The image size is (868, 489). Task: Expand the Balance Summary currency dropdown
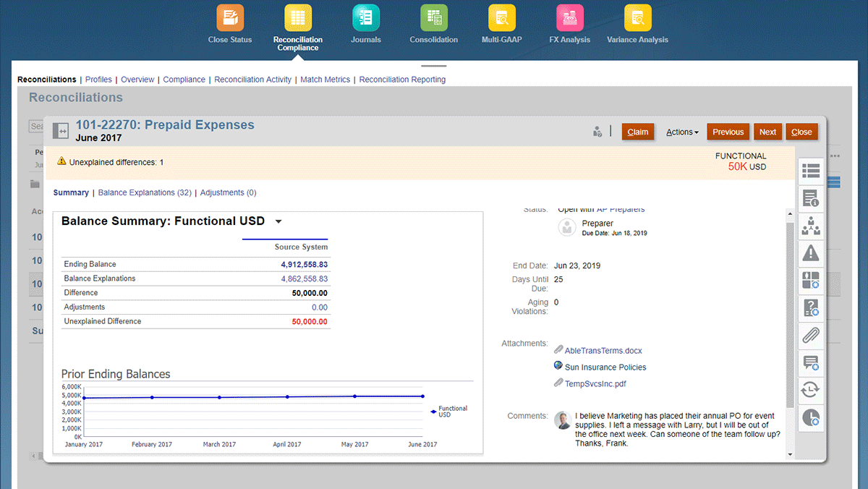click(x=278, y=222)
